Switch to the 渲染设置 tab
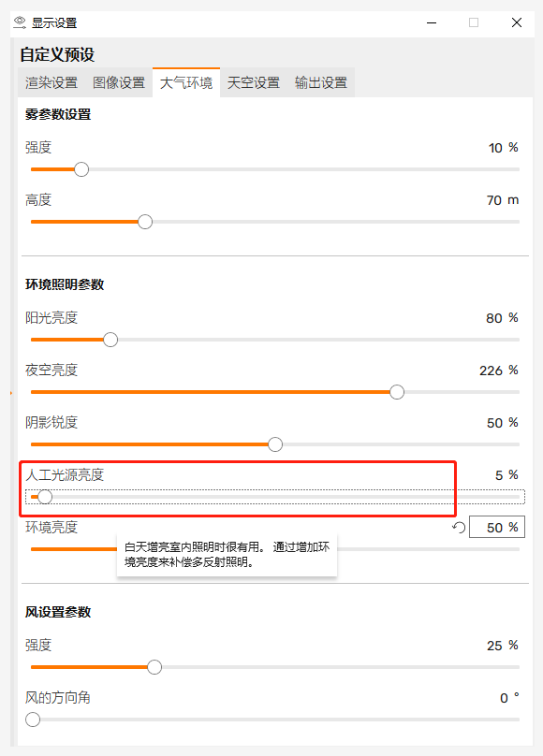 pos(51,83)
